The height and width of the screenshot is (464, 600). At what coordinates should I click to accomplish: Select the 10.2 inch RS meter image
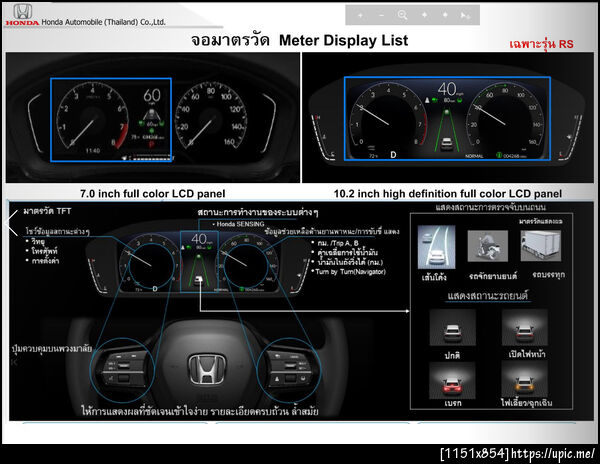point(448,117)
